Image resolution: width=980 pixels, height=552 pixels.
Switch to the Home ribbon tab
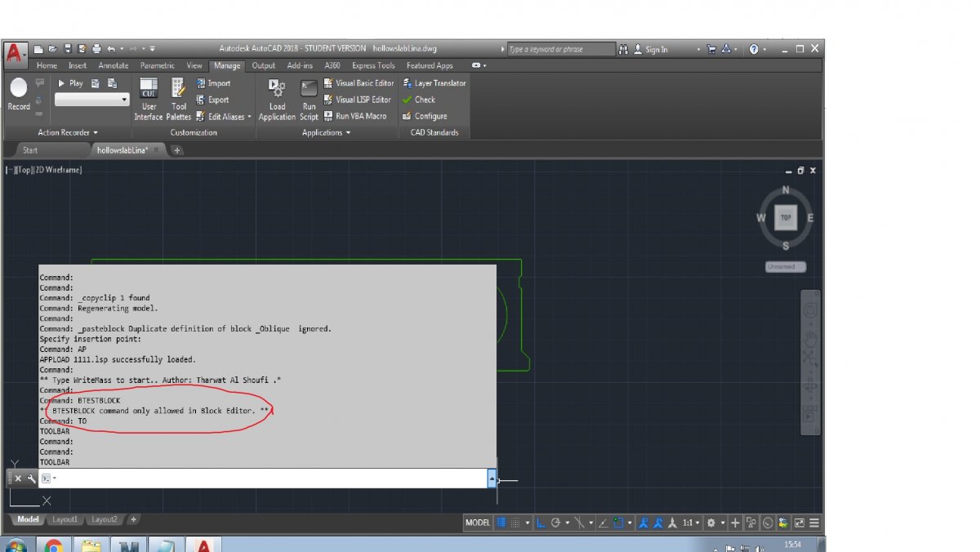[47, 65]
